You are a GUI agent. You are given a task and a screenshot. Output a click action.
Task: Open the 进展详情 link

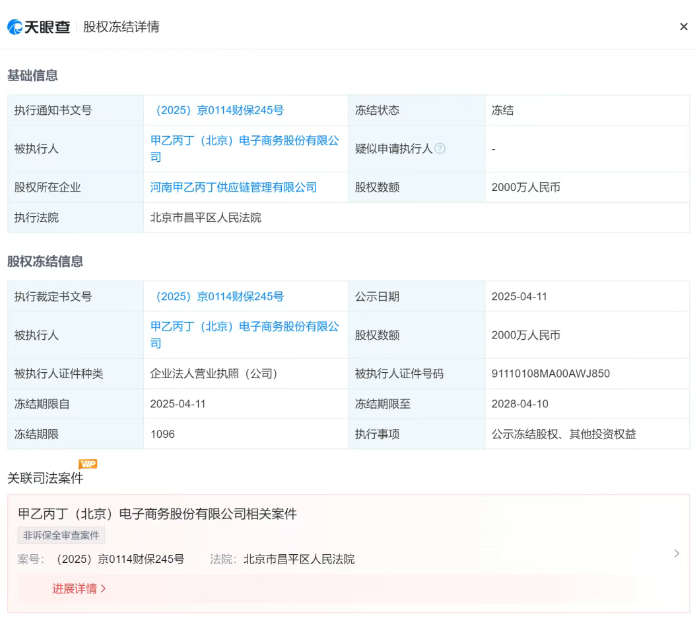click(79, 588)
